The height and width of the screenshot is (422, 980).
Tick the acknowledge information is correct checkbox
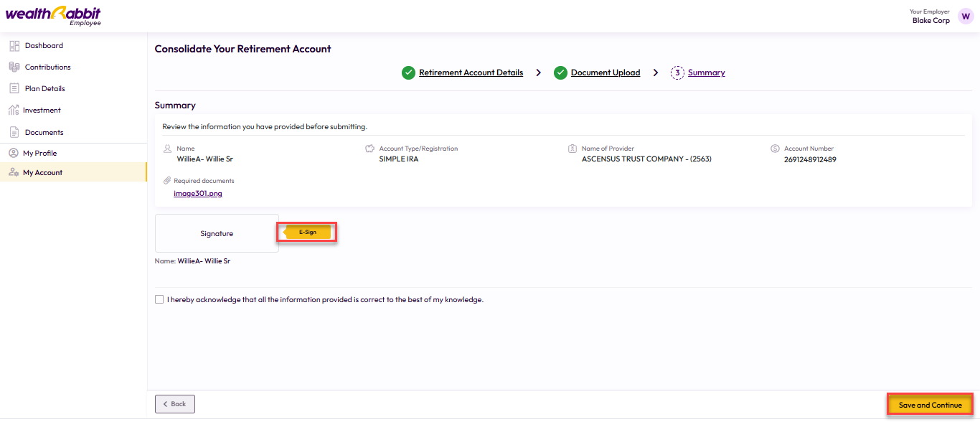coord(159,299)
